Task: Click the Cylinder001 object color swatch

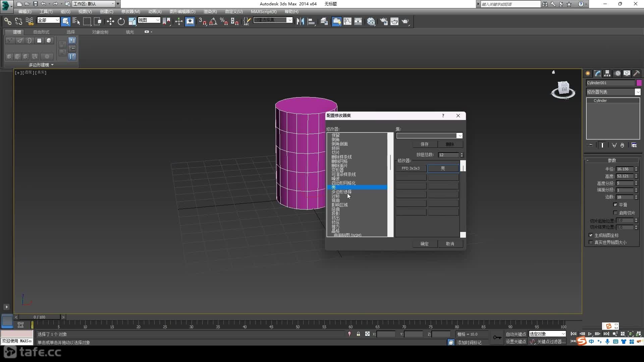Action: 639,83
